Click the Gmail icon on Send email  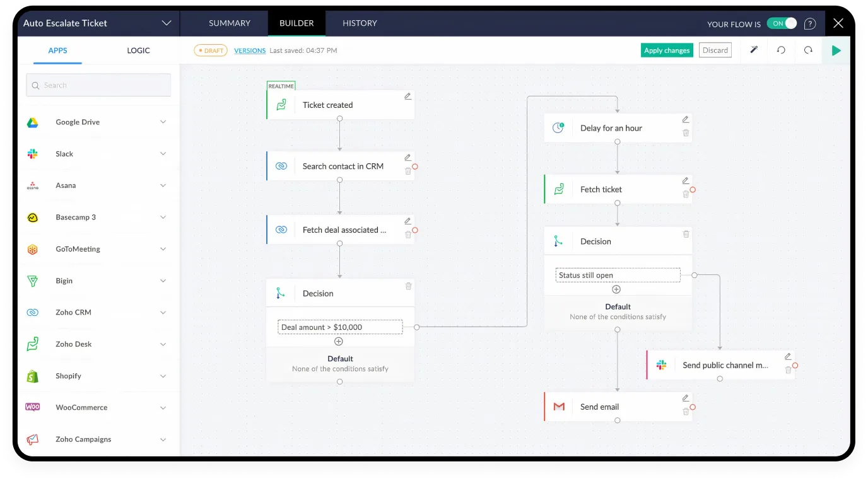point(558,407)
